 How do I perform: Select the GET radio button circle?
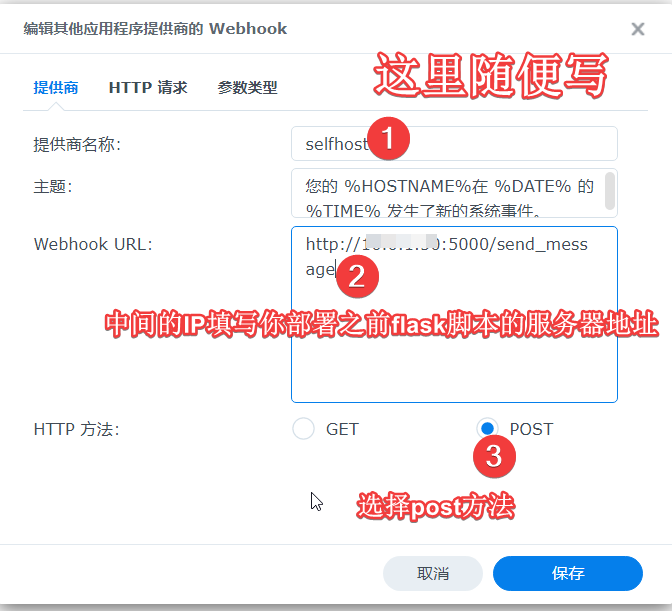click(x=303, y=428)
